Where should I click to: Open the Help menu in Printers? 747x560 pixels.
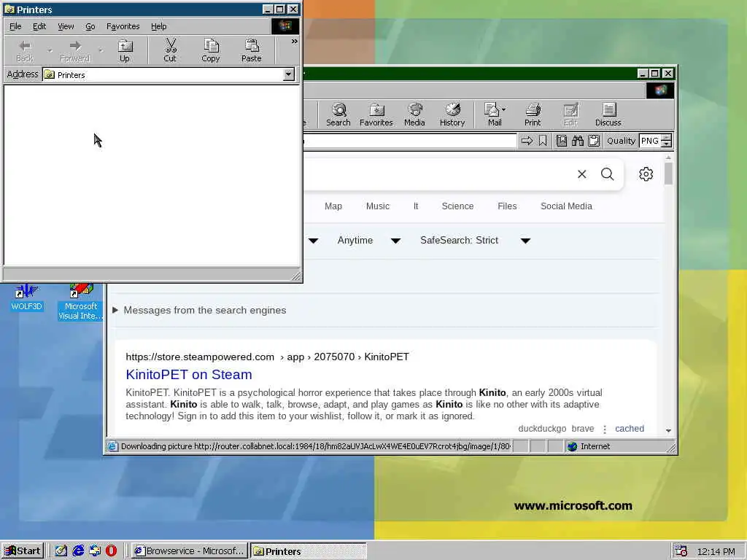click(158, 26)
